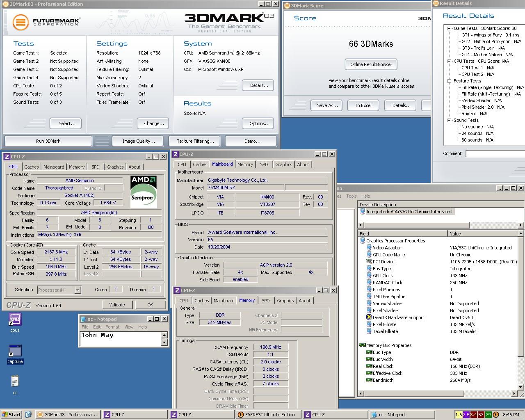Click the Bandwidth row memory icon
525x420 pixels.
[x=369, y=380]
